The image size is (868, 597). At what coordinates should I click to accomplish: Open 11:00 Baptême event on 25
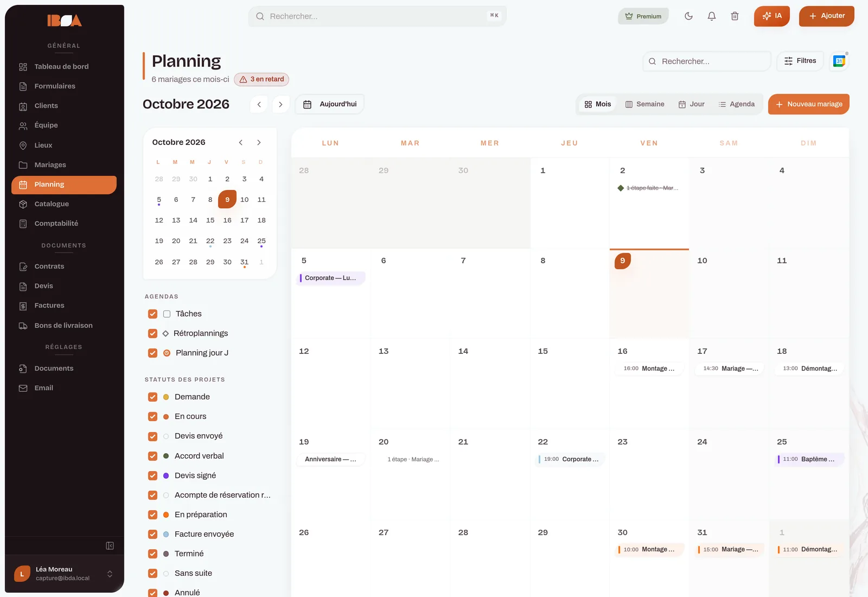tap(809, 459)
